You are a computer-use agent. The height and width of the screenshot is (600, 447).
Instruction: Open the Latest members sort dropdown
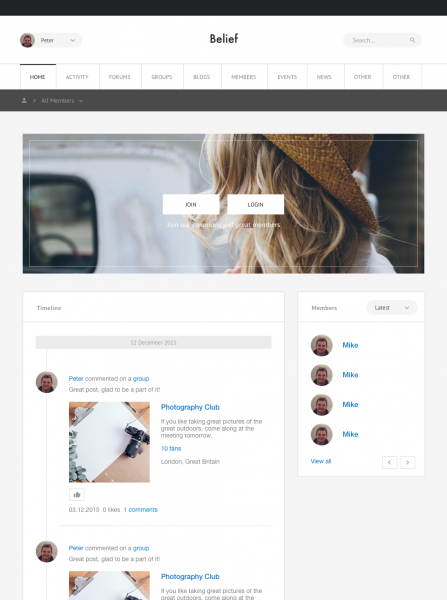point(392,308)
